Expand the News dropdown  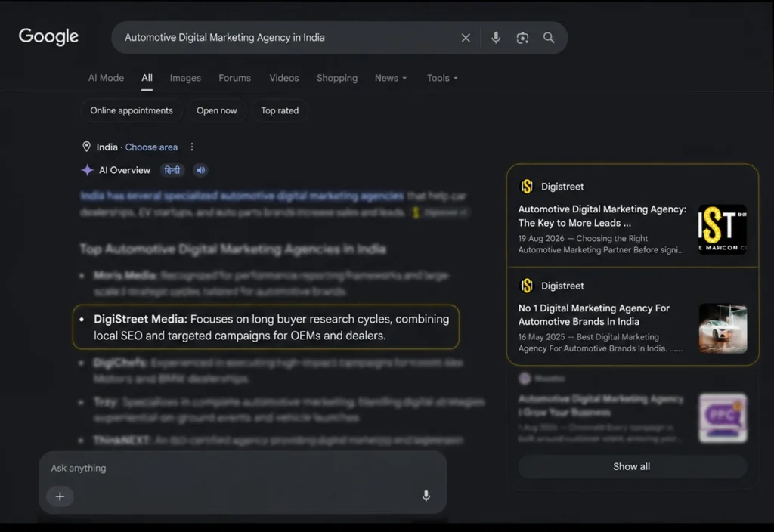coord(391,78)
